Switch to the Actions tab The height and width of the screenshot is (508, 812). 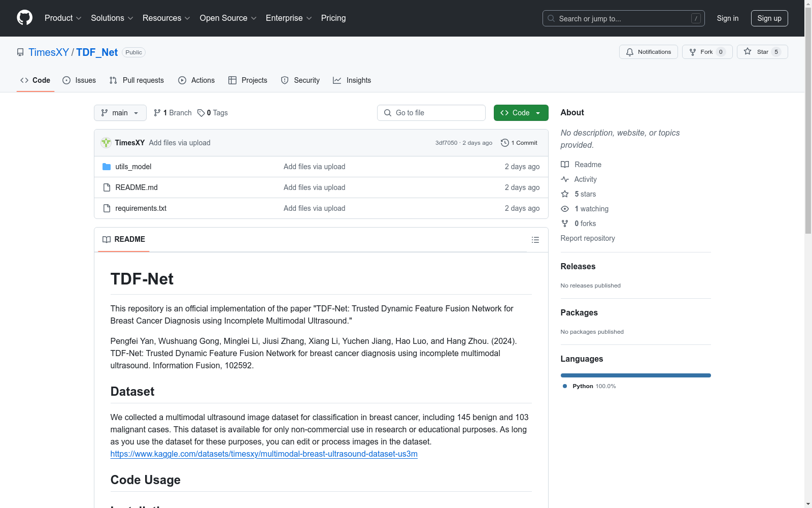point(196,80)
